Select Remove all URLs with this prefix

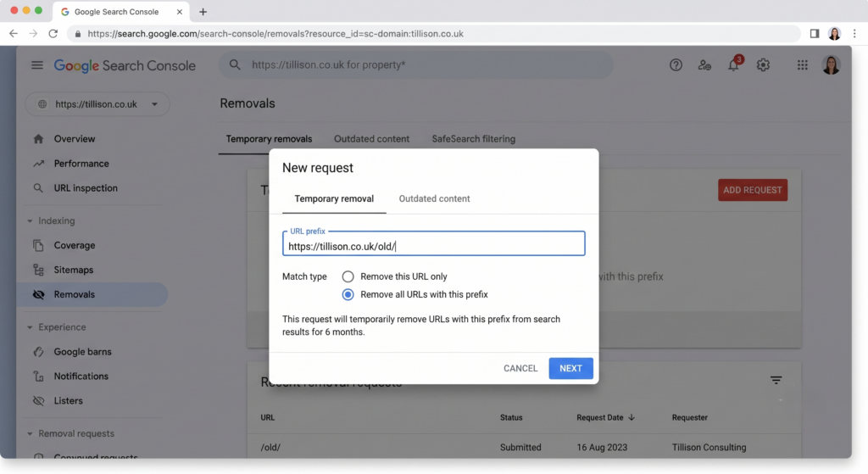[x=348, y=294]
